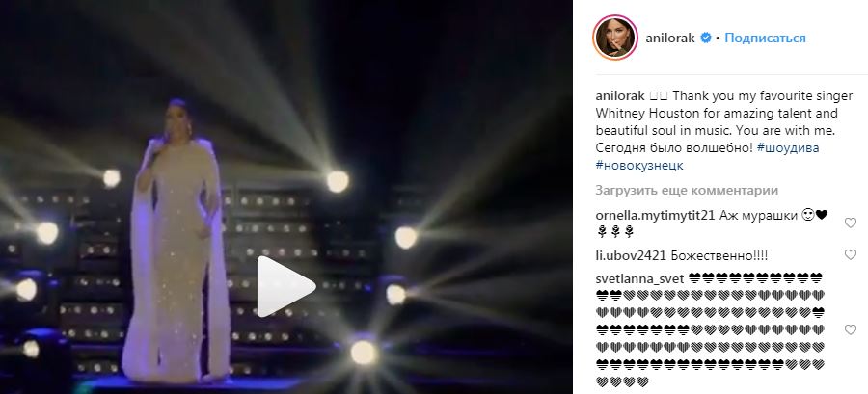
Task: Click the heart emoji block in the svetlanna_svet comment
Action: coord(710,329)
